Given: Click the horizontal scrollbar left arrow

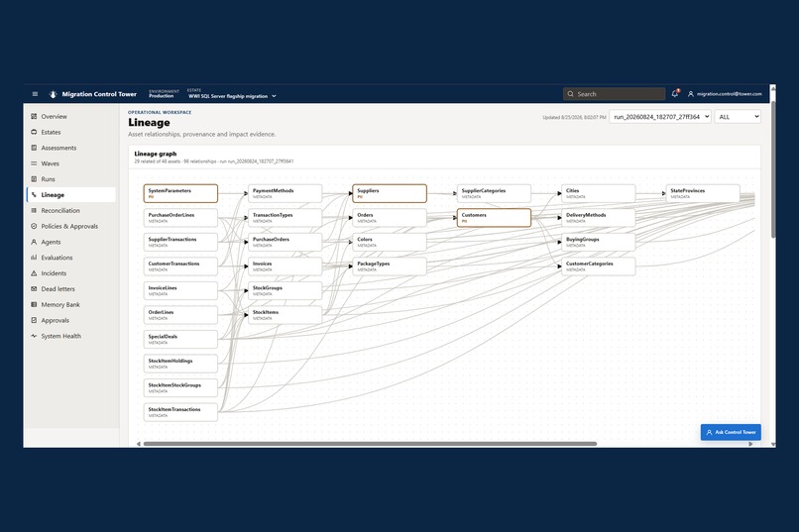Looking at the screenshot, I should pos(138,444).
